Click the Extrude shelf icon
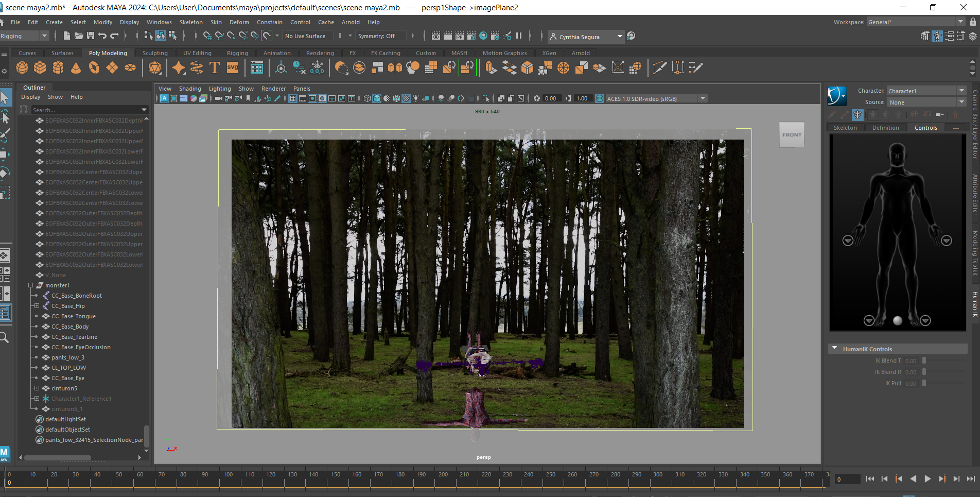 [x=491, y=67]
